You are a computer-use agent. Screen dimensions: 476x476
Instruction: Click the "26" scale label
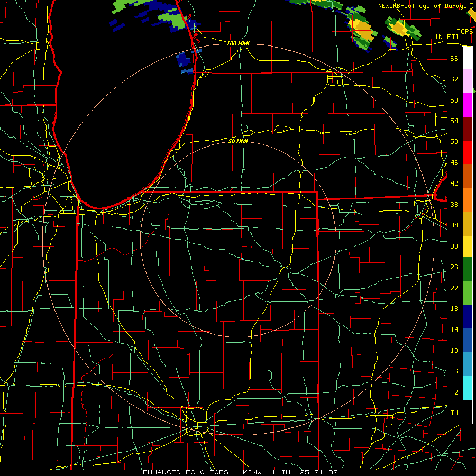[454, 267]
